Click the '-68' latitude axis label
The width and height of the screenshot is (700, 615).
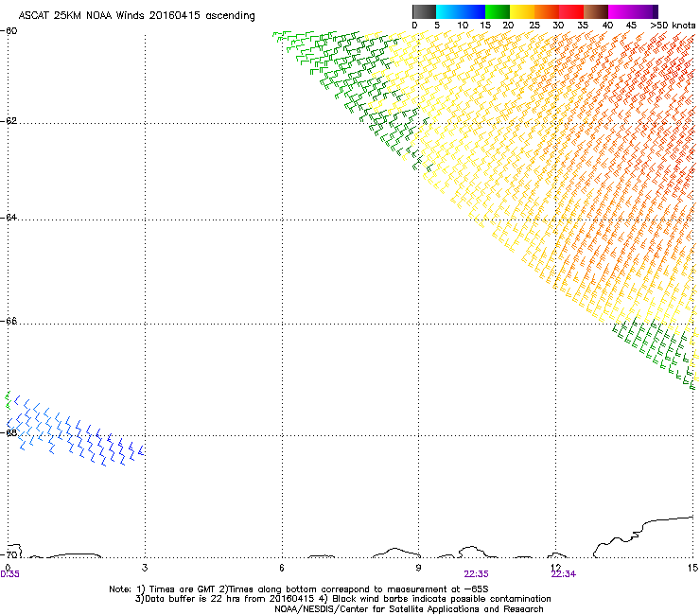click(9, 432)
